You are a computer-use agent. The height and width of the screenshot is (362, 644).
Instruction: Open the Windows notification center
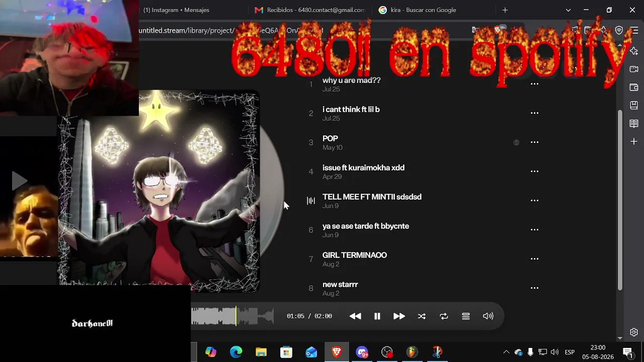[x=628, y=352]
